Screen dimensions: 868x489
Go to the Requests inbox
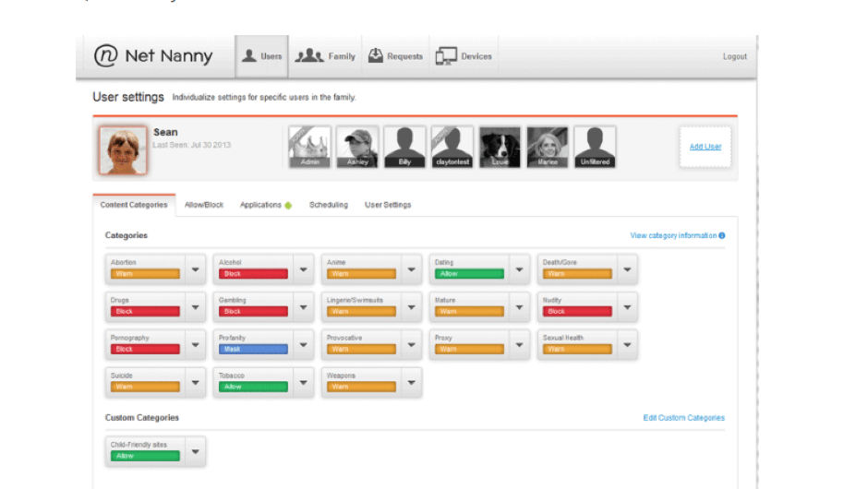click(394, 56)
